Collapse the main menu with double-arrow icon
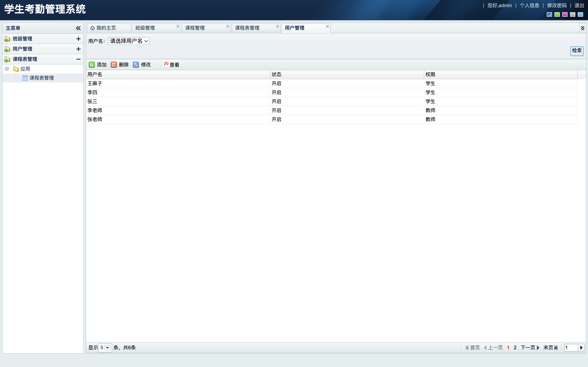 [78, 28]
